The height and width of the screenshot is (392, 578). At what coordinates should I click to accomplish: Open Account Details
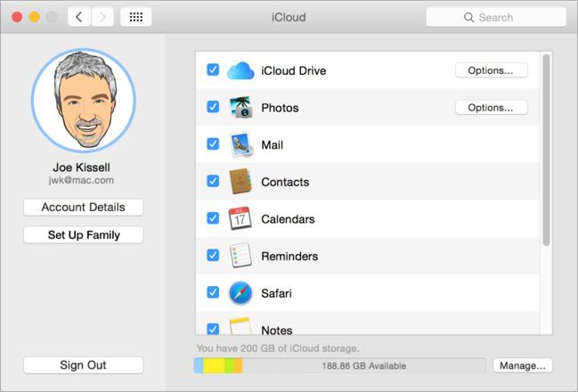84,208
